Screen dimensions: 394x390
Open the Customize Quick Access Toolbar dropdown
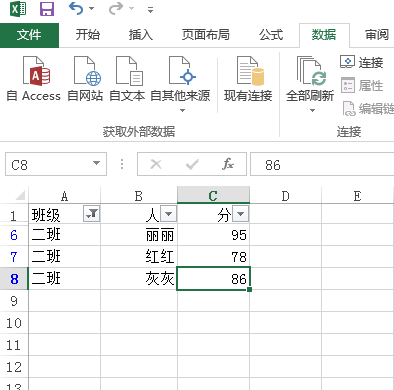[151, 10]
